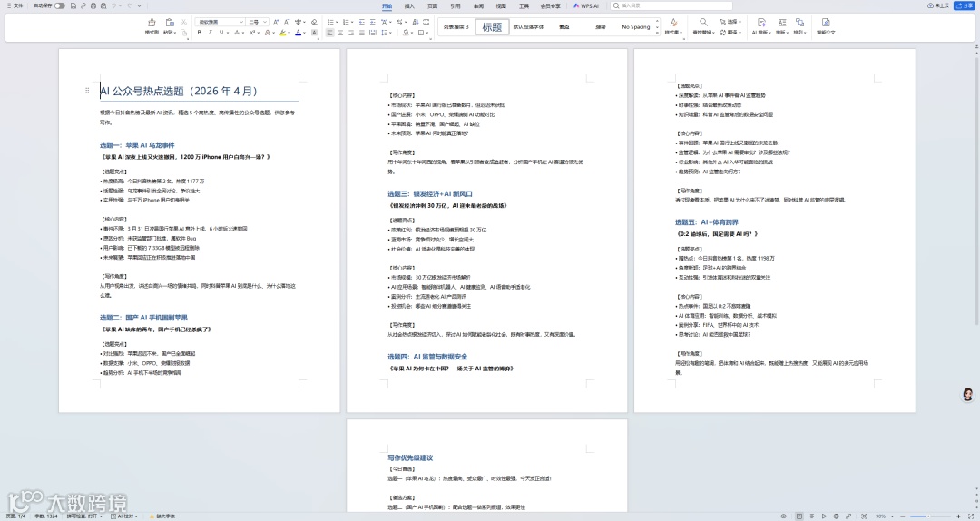Select justify paragraph alignment

pos(362,33)
